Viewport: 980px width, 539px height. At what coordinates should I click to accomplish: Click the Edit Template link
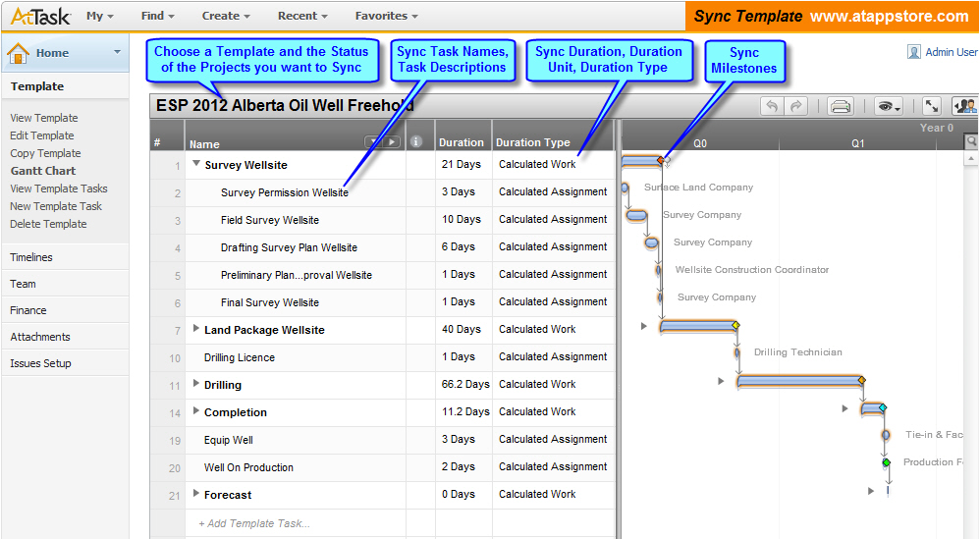pyautogui.click(x=41, y=135)
